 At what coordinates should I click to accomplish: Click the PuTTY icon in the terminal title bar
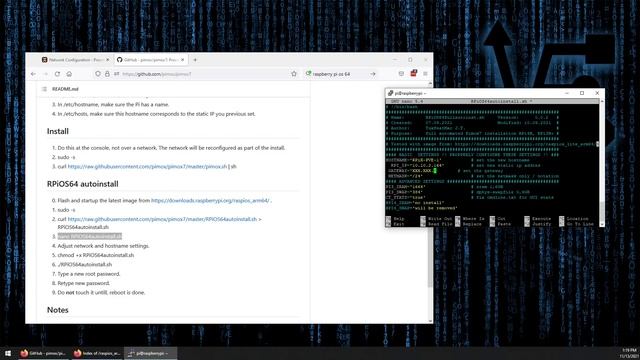point(390,93)
